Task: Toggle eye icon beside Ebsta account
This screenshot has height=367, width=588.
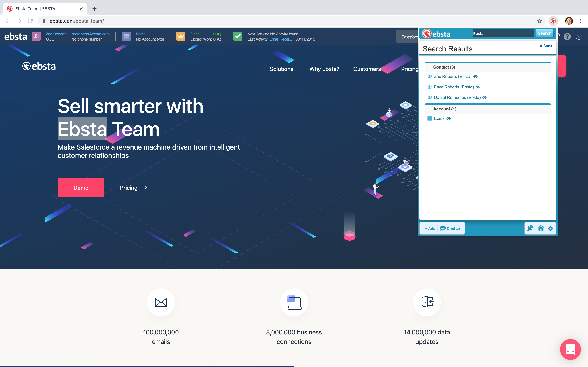Action: pyautogui.click(x=449, y=118)
